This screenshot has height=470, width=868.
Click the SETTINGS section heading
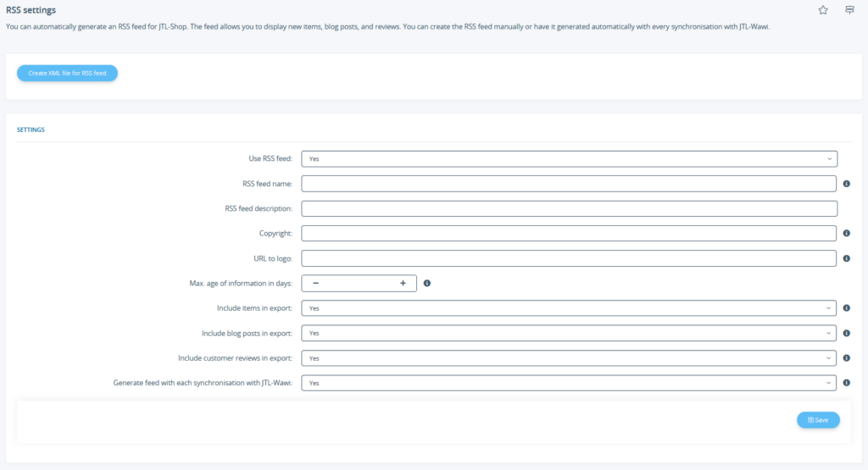pyautogui.click(x=31, y=130)
